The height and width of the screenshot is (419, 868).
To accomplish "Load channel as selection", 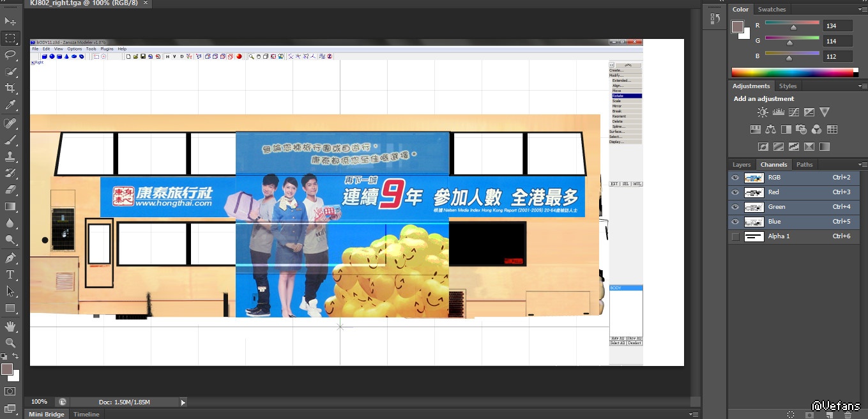I will click(791, 415).
